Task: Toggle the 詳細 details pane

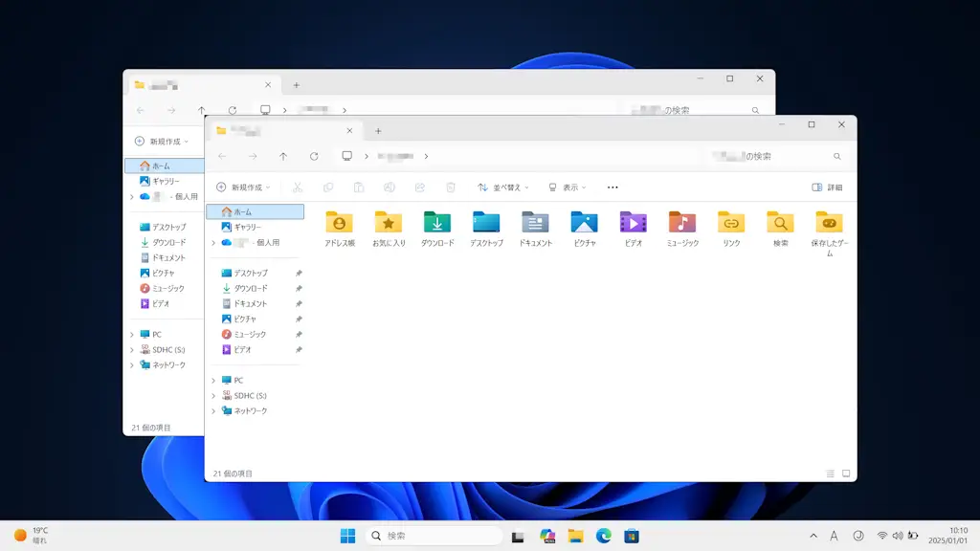Action: (x=828, y=187)
